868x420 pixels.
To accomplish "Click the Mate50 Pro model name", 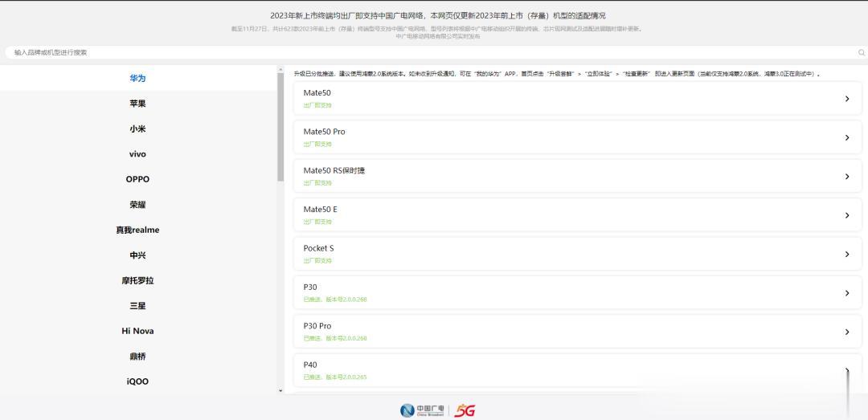I will tap(325, 132).
